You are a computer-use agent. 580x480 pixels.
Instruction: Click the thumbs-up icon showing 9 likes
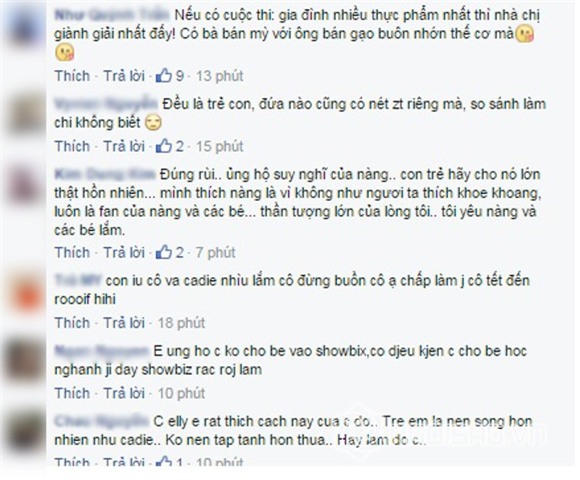pos(164,76)
